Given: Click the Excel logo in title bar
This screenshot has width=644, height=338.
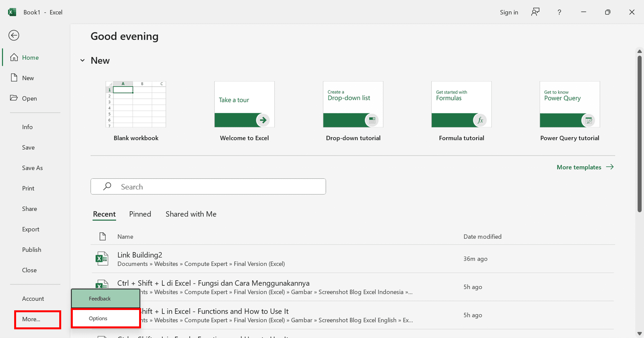Looking at the screenshot, I should pyautogui.click(x=12, y=12).
